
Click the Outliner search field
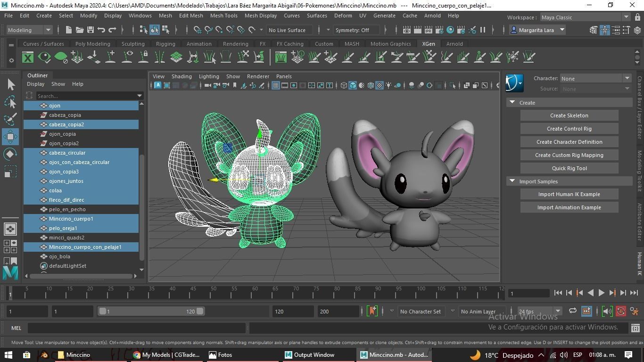pos(85,96)
